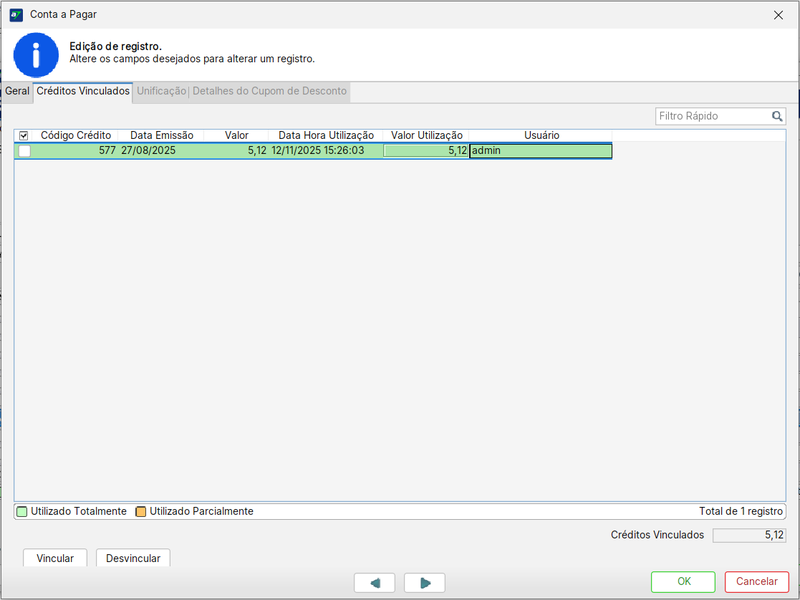Screen dimensions: 800x600
Task: Click the Valor Utilização column header
Action: (x=426, y=135)
